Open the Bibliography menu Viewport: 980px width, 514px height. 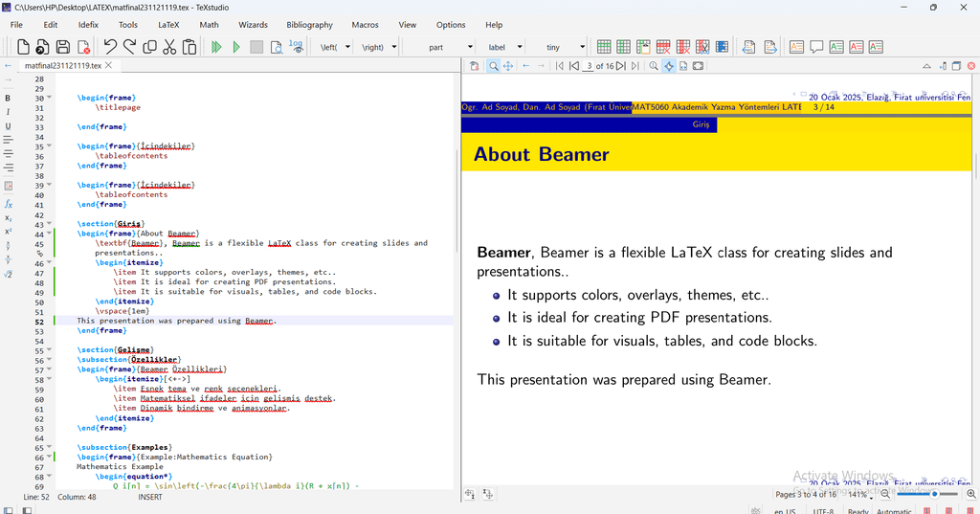(309, 25)
